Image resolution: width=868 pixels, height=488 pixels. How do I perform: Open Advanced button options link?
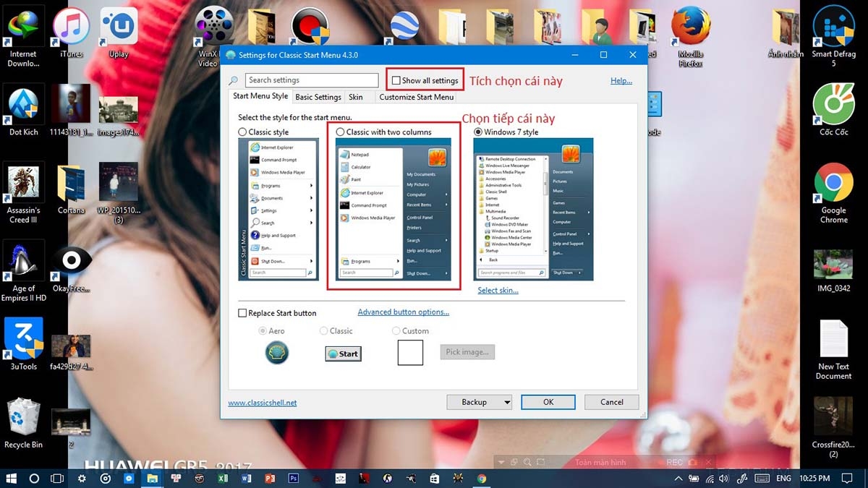coord(404,312)
